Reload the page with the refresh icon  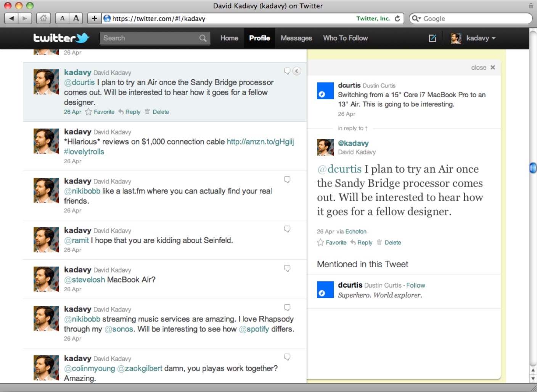[x=397, y=18]
